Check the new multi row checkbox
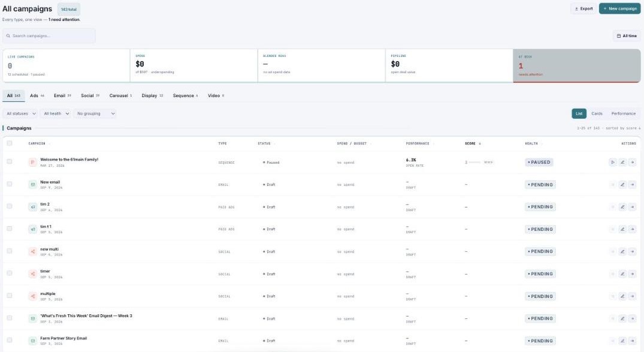 pyautogui.click(x=10, y=251)
